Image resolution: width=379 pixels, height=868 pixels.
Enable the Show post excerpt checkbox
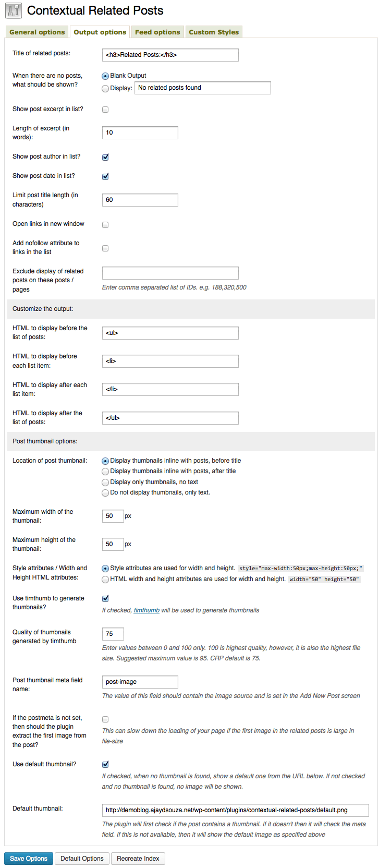tap(105, 110)
